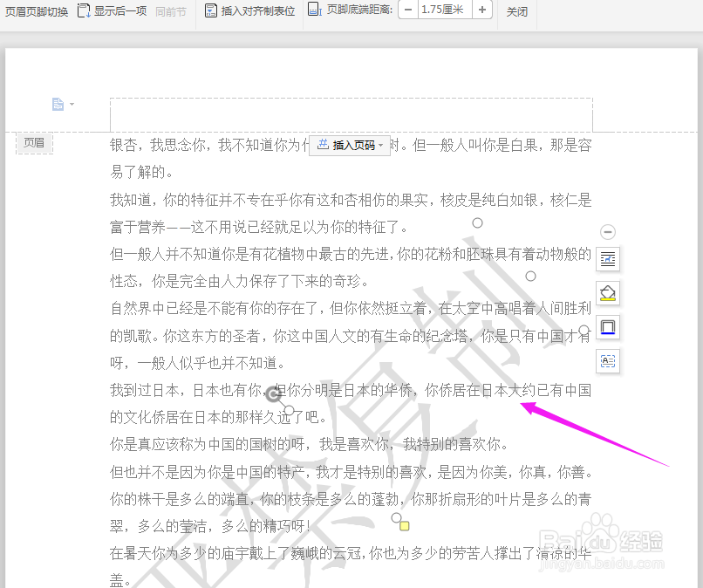
Task: Collapse the floating side toolbar with minus circle
Action: (608, 231)
